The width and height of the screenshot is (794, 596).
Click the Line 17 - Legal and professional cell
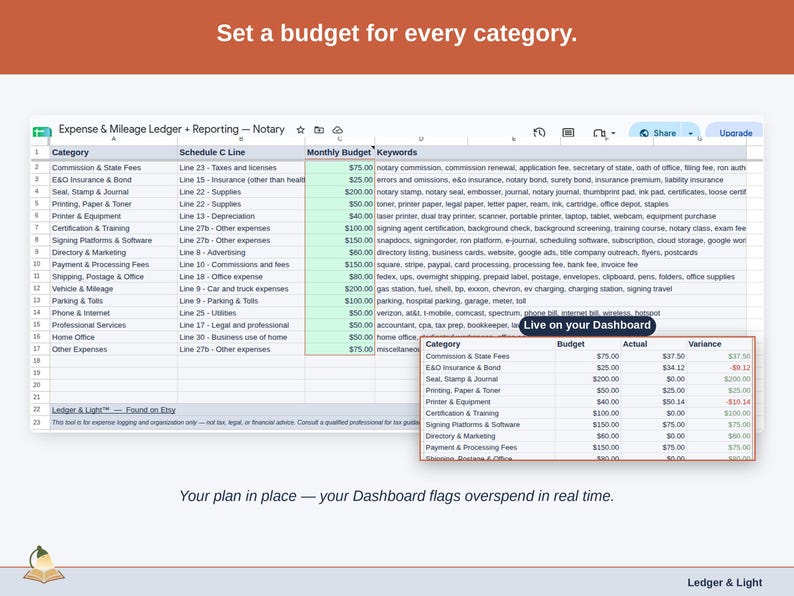click(241, 325)
